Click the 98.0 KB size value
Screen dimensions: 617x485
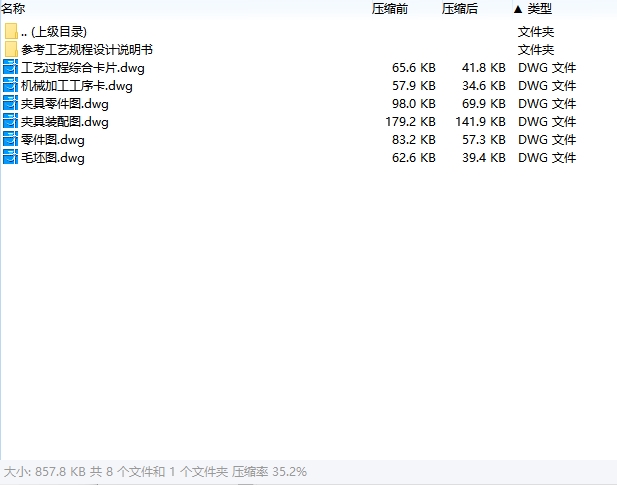click(x=414, y=104)
